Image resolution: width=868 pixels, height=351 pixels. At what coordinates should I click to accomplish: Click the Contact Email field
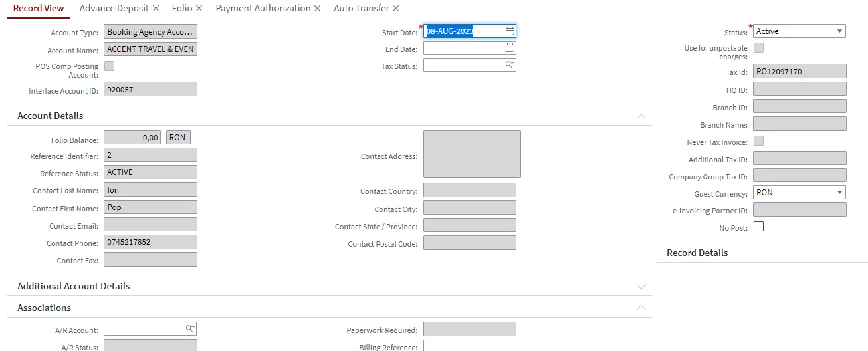pyautogui.click(x=151, y=225)
